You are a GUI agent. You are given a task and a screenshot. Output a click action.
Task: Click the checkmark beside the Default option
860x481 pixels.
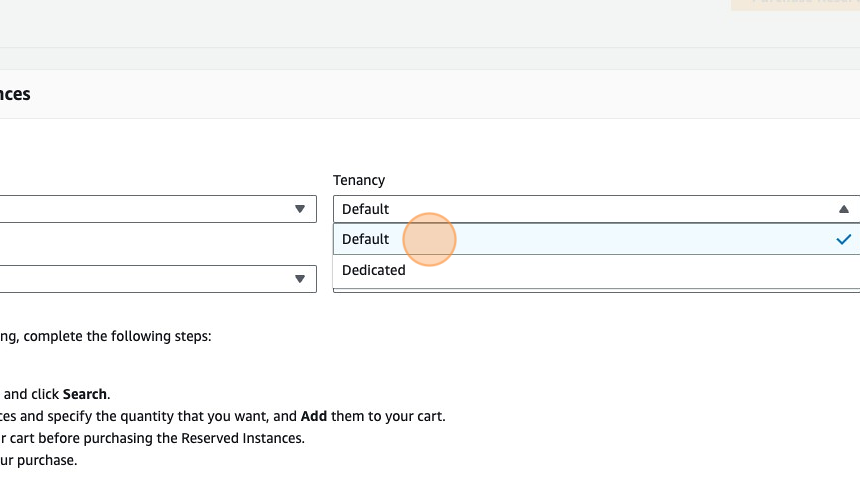(x=844, y=240)
